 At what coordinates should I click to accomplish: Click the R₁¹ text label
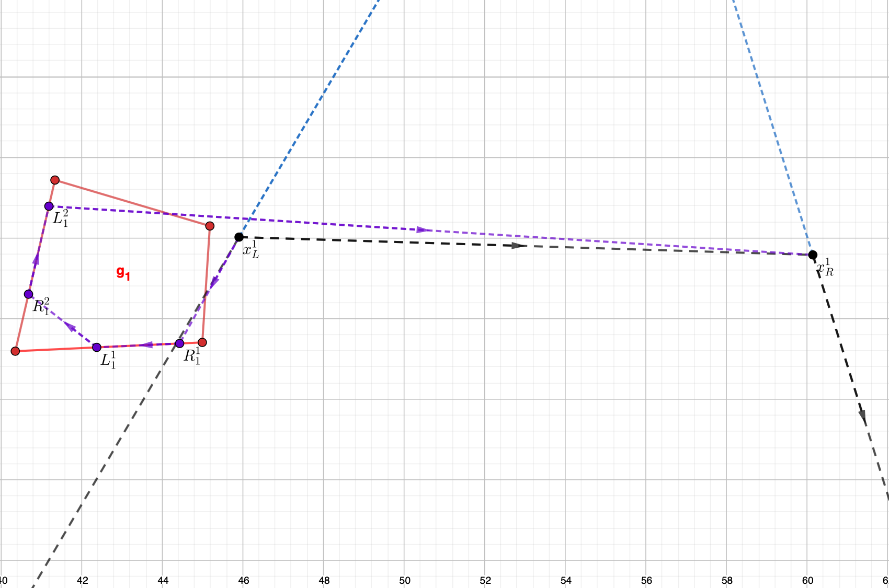[192, 356]
